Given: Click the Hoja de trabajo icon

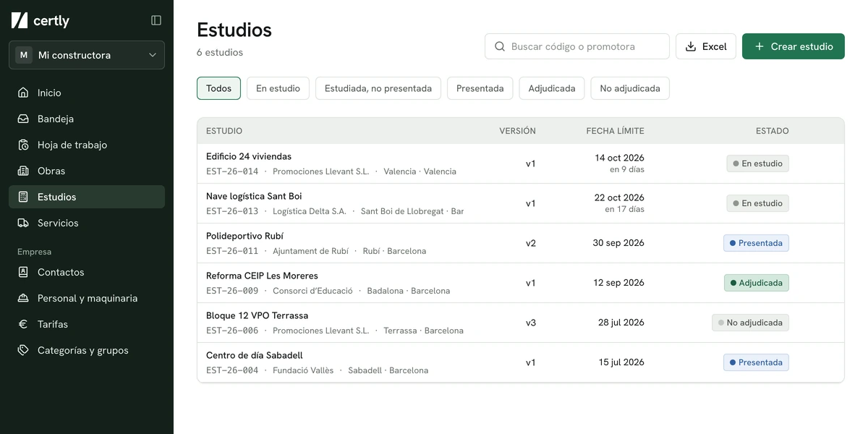Looking at the screenshot, I should pyautogui.click(x=23, y=145).
